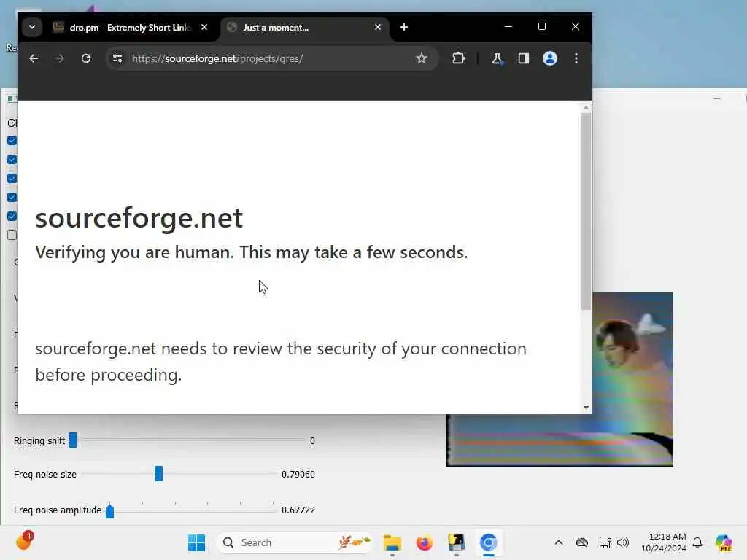
Task: Click the Freq noise amplitude value 0.67722
Action: pos(298,510)
